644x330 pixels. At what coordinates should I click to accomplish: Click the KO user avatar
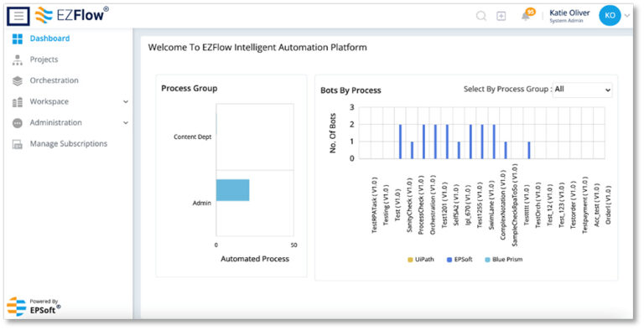pos(610,15)
